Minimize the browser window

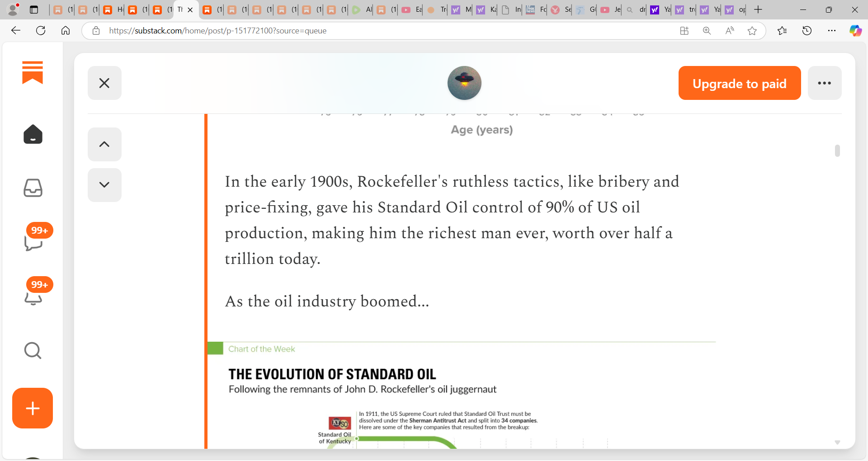coord(803,9)
